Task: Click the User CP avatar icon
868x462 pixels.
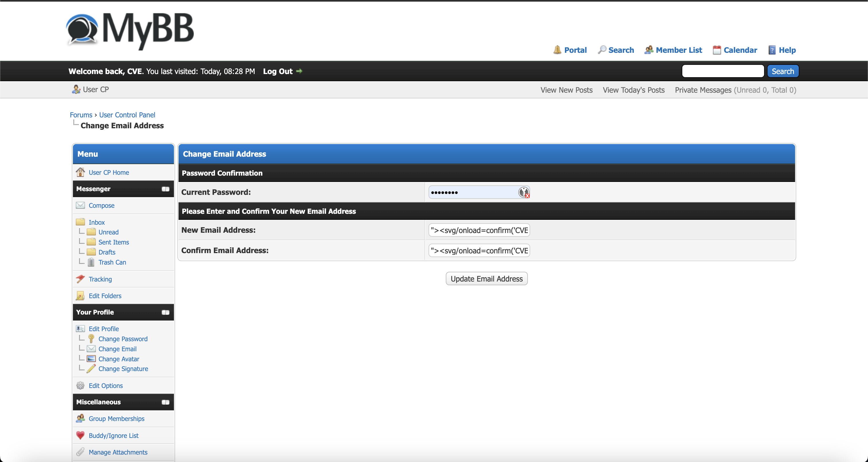Action: (76, 89)
